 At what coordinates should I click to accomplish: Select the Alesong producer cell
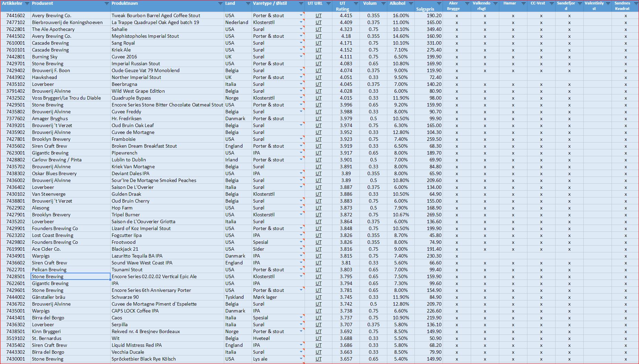70,208
